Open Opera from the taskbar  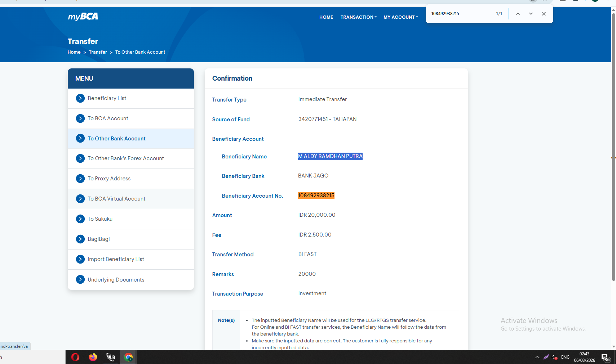coord(75,357)
